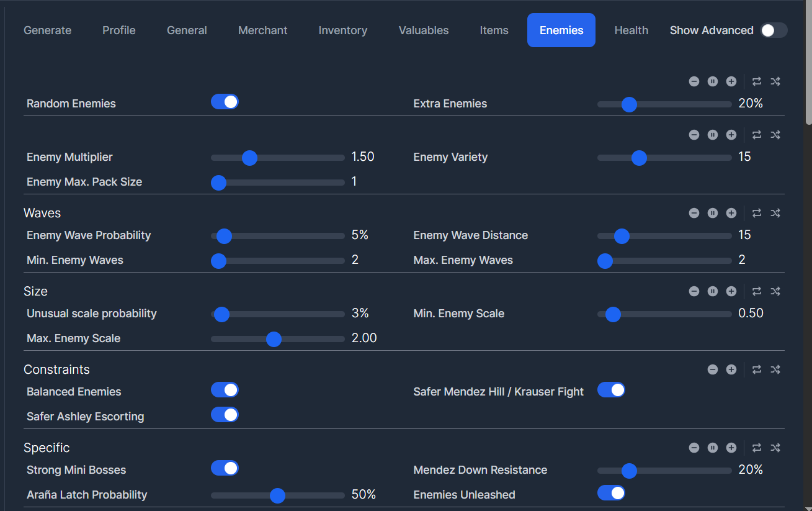Click the plus icon above Extra Enemies
Screen dimensions: 812x511
tap(731, 81)
